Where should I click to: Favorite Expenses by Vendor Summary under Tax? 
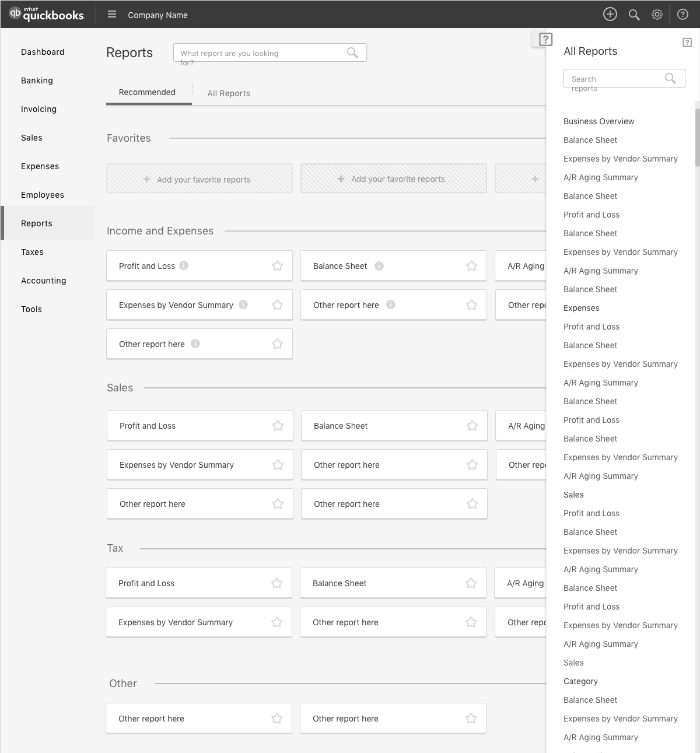[276, 622]
